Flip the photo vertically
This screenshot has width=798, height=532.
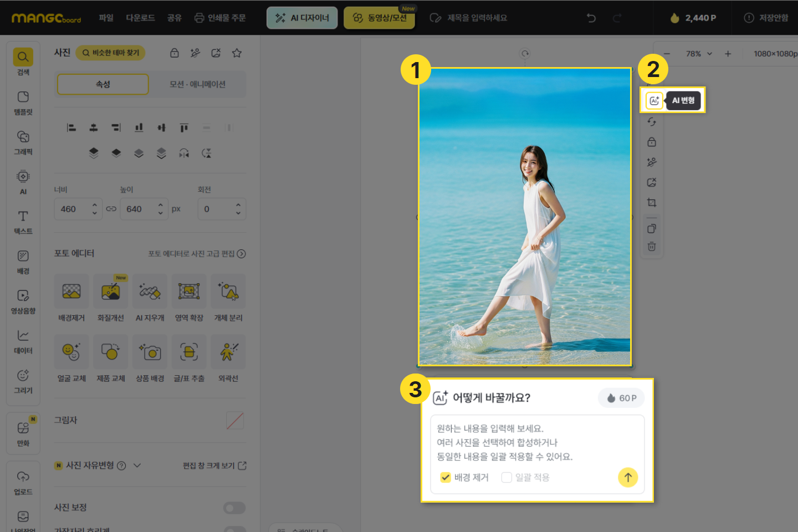[207, 153]
